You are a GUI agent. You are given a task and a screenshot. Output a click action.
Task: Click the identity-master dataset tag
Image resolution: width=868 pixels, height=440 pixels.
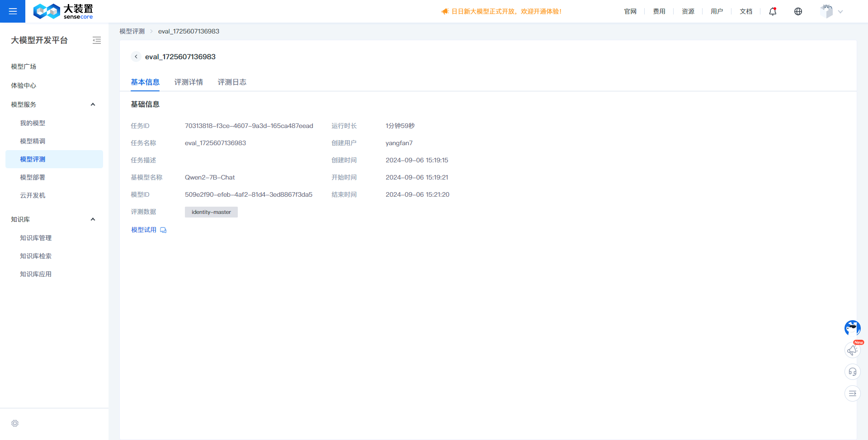(211, 212)
